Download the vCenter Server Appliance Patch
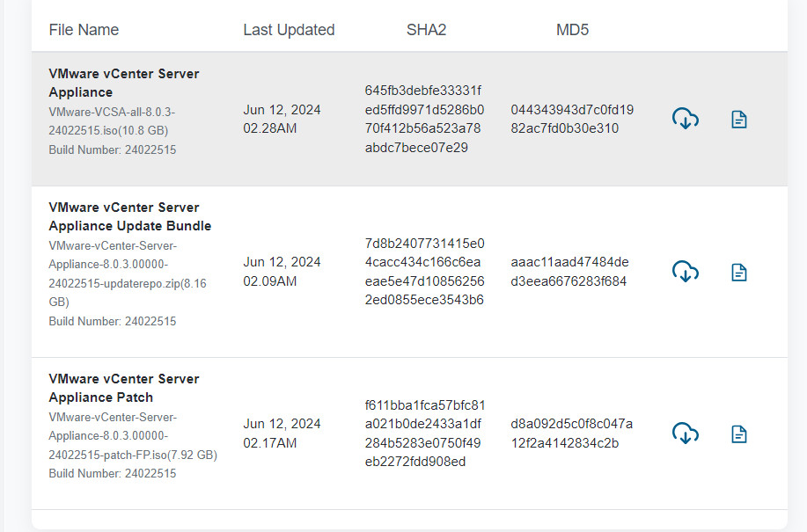This screenshot has height=532, width=807. [x=685, y=434]
